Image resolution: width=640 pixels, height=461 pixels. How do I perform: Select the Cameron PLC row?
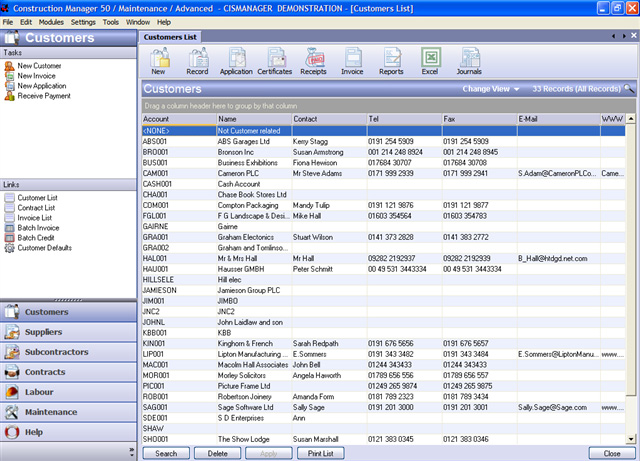(383, 174)
